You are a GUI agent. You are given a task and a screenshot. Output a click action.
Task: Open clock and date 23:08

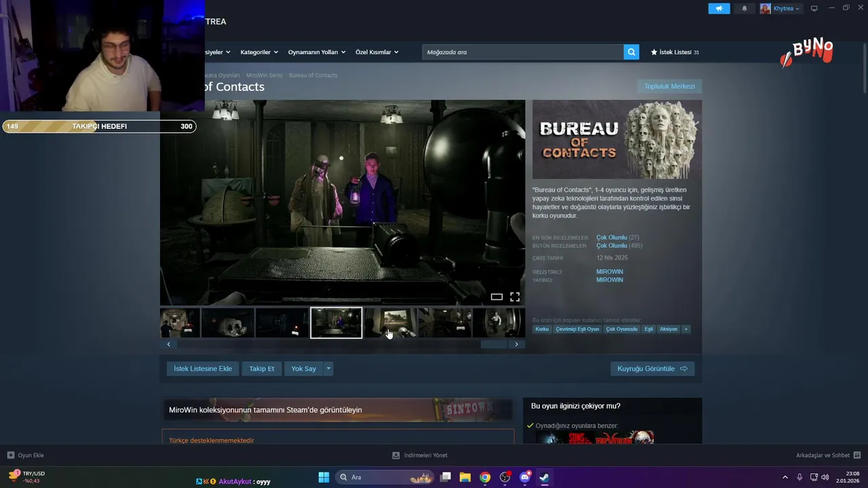point(848,477)
